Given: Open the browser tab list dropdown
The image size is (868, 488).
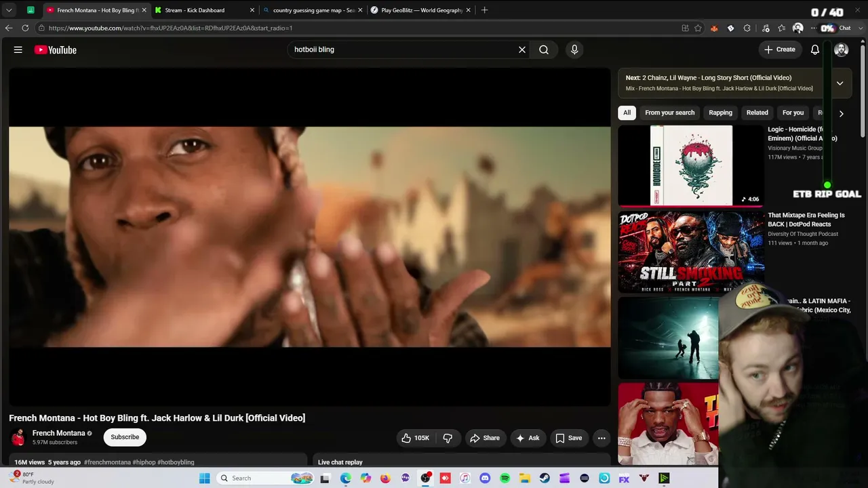Looking at the screenshot, I should click(9, 10).
